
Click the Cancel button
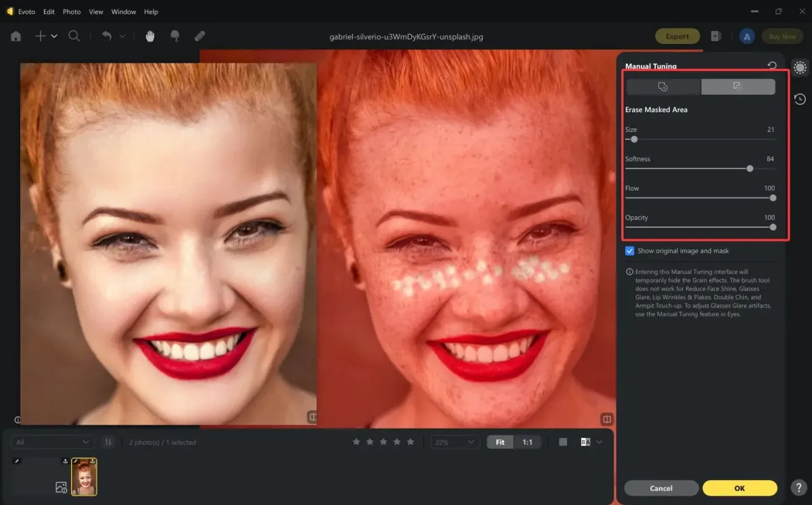[661, 488]
